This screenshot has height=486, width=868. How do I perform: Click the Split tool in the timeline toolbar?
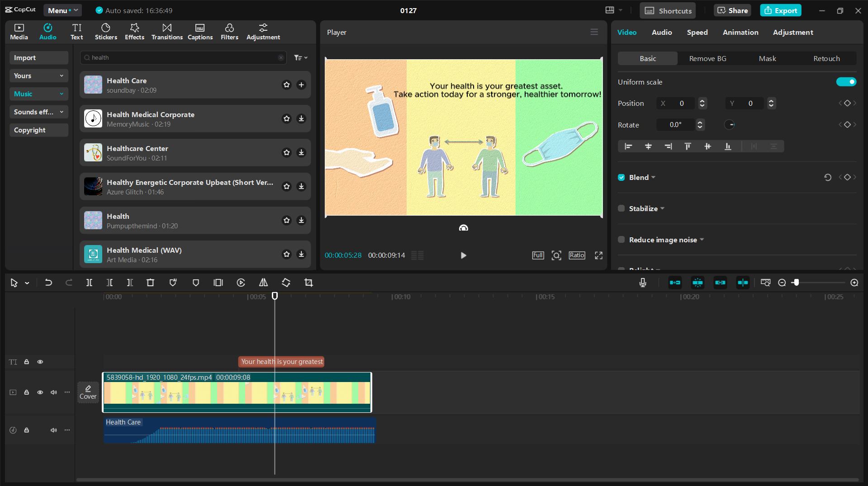[89, 282]
